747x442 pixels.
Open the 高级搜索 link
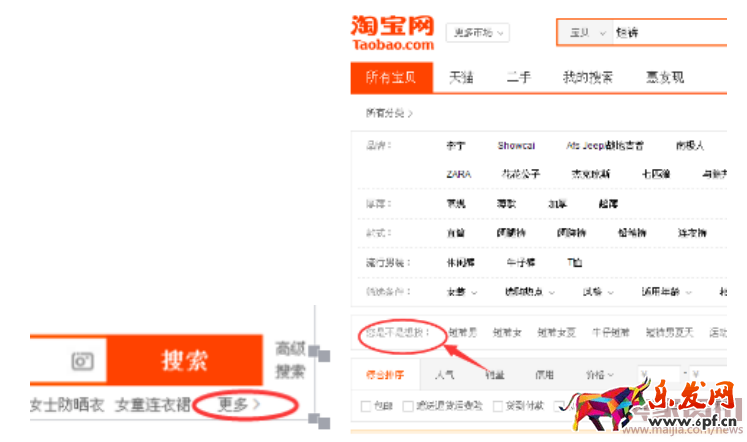290,360
